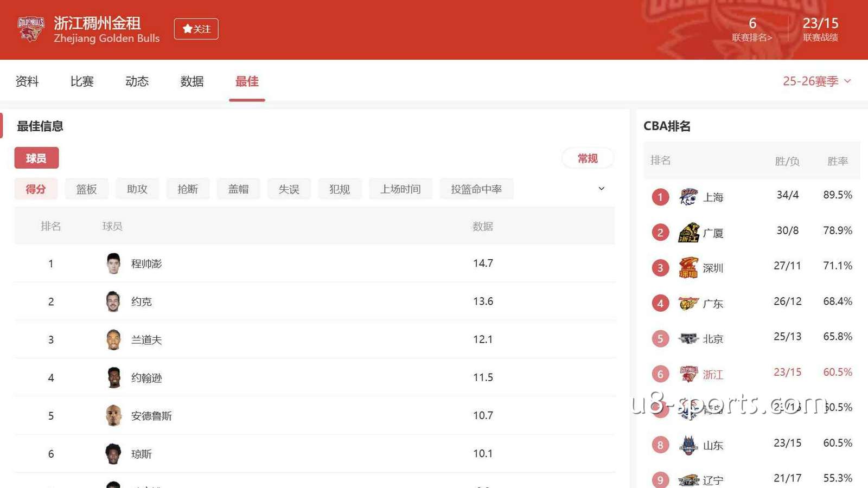Click the 23/15 联赛战绩 record
Image resolution: width=868 pixels, height=488 pixels.
820,29
